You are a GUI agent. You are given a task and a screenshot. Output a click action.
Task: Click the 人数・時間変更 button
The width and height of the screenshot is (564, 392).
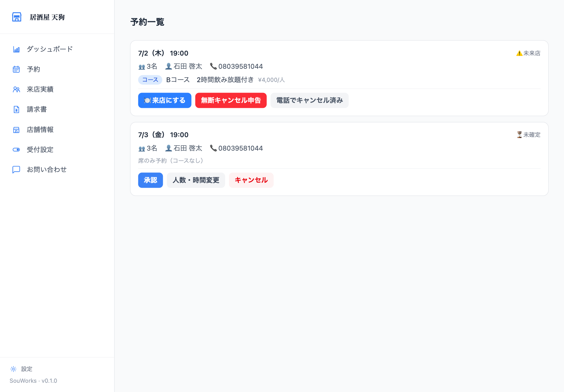[196, 180]
